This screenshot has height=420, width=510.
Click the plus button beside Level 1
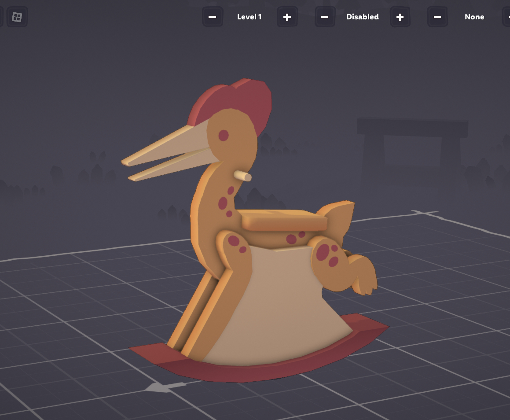click(287, 17)
